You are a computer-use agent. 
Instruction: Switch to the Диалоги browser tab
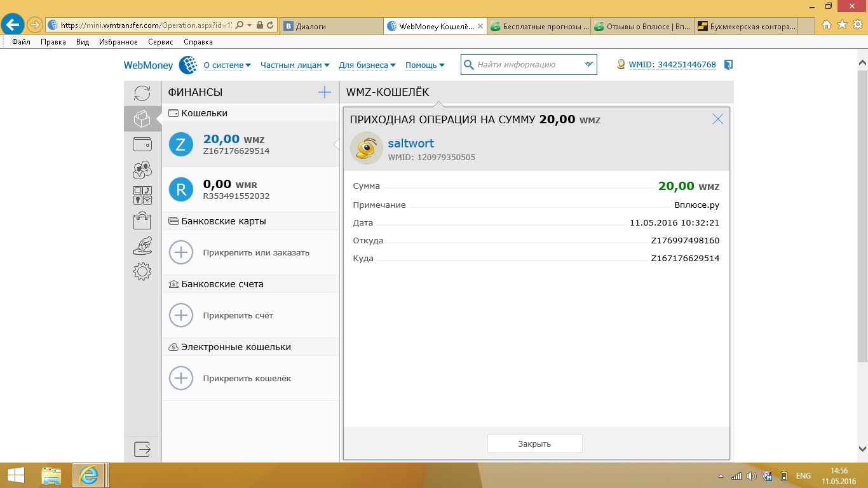(x=330, y=26)
